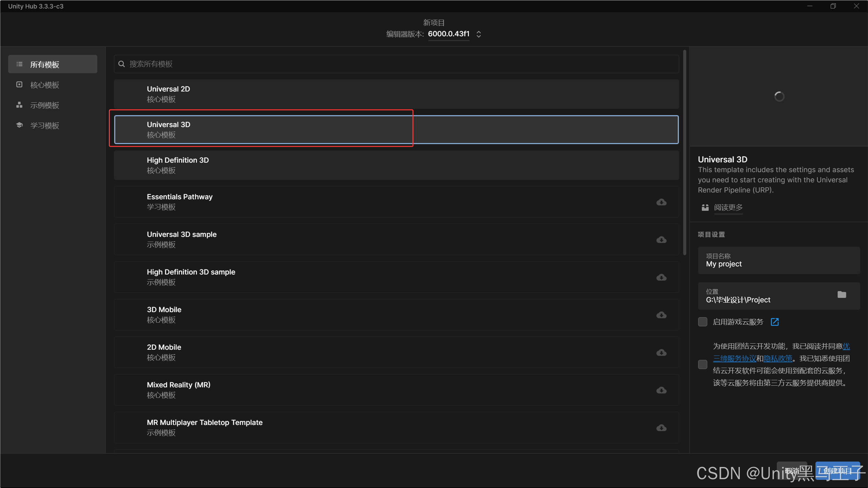The width and height of the screenshot is (868, 488).
Task: Click the version selector up-down arrows
Action: [479, 34]
